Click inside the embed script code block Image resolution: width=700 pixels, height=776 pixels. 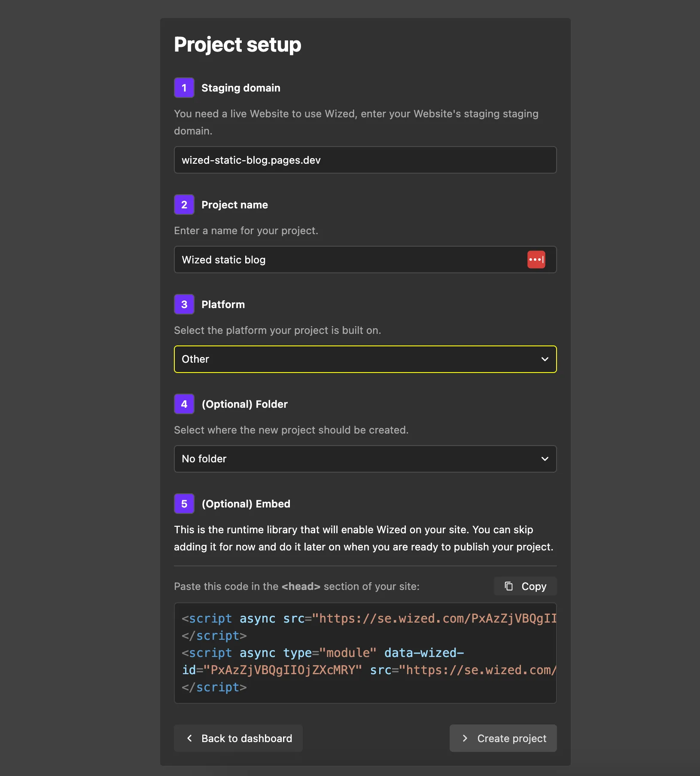[x=365, y=653]
